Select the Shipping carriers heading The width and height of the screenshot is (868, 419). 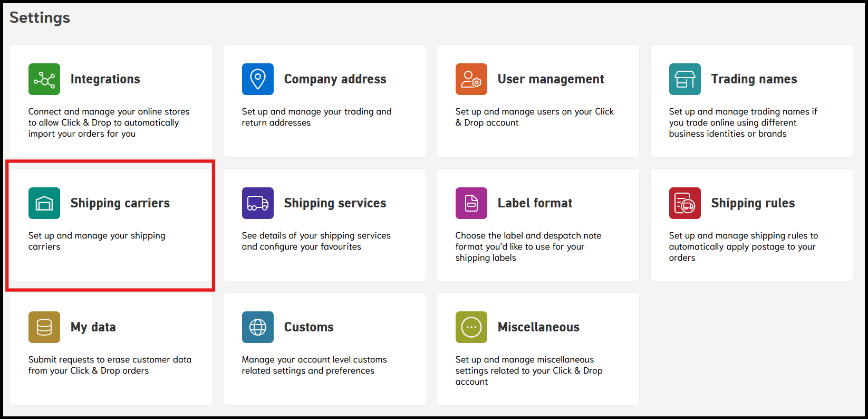[120, 203]
